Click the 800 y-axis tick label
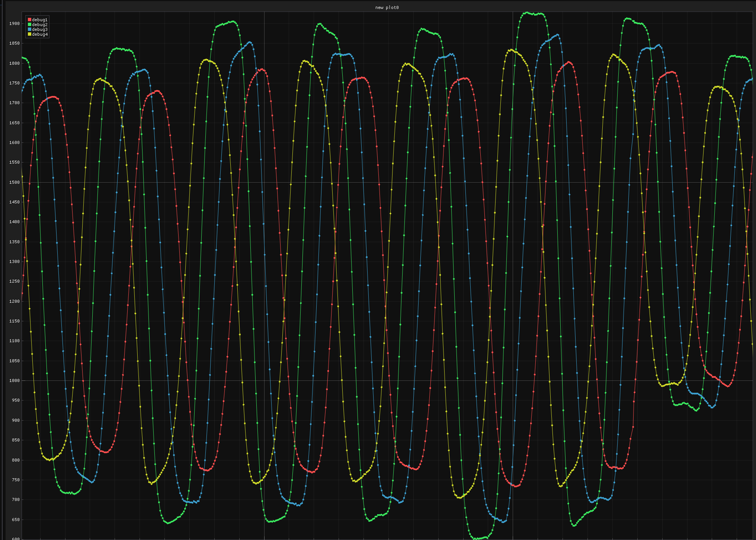Screen dimensions: 756x540 pos(16,460)
